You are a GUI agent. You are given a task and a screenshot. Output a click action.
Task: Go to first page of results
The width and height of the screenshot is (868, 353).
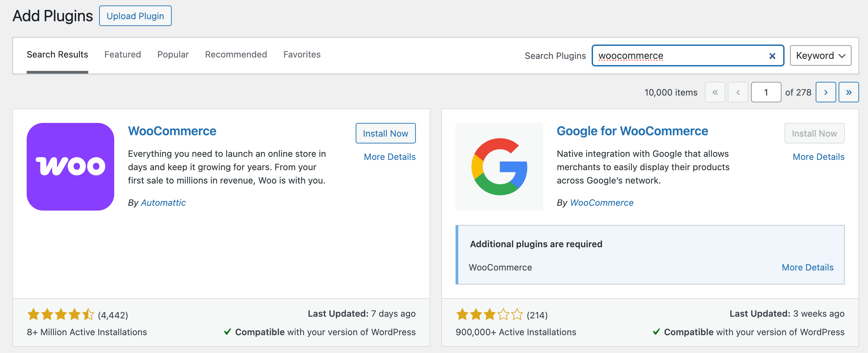pyautogui.click(x=715, y=92)
